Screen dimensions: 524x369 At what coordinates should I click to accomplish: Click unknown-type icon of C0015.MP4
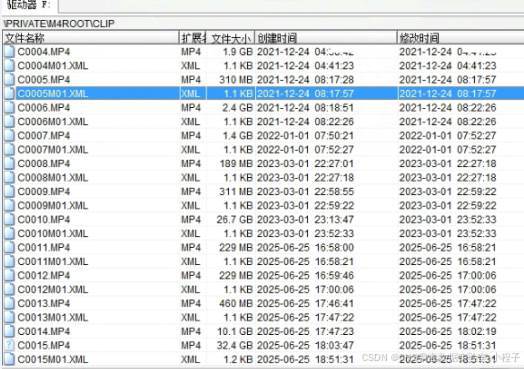[x=9, y=345]
